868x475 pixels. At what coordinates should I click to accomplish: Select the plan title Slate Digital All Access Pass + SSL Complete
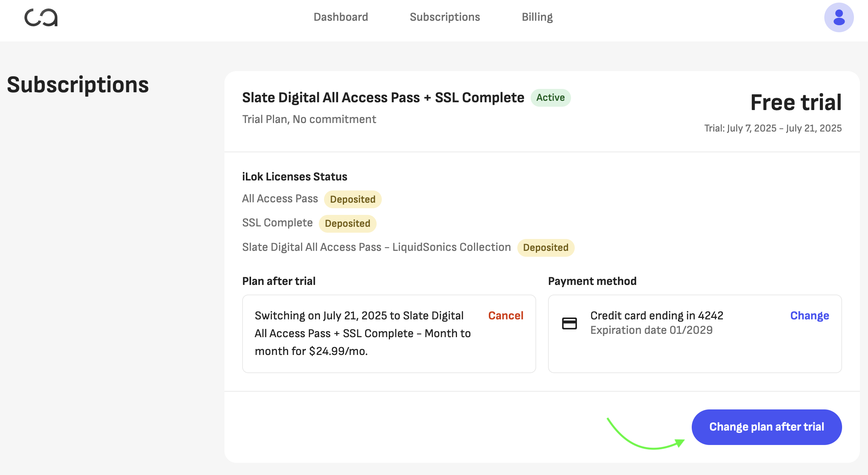pyautogui.click(x=383, y=98)
